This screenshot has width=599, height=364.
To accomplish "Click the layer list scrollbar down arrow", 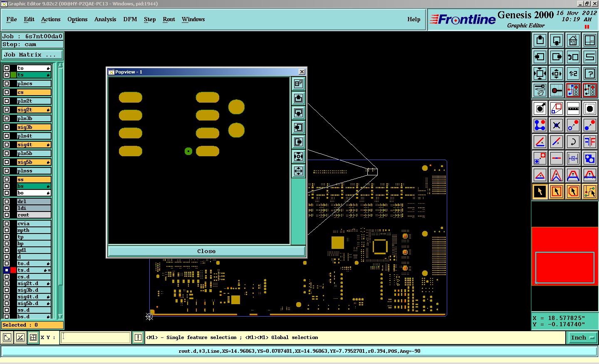I will (x=60, y=316).
